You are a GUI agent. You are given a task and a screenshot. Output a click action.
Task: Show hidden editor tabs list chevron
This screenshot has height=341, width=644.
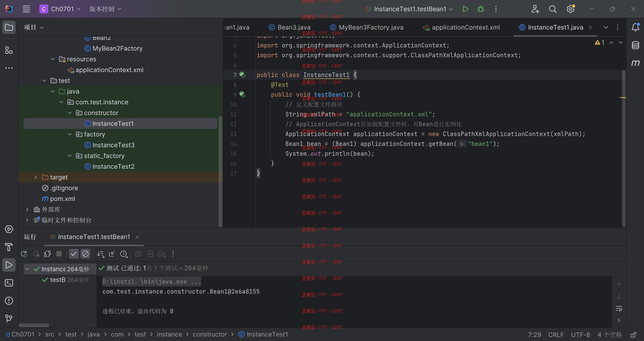click(x=606, y=27)
